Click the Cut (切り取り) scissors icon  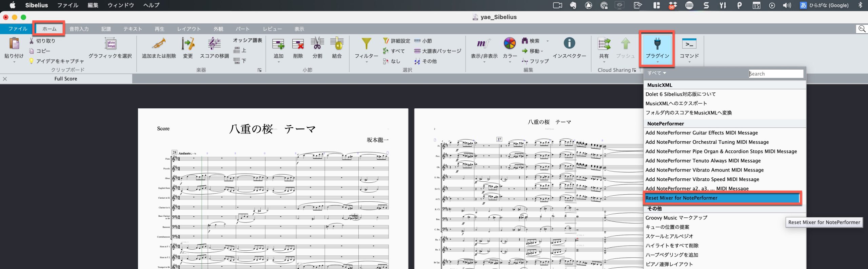tap(32, 41)
